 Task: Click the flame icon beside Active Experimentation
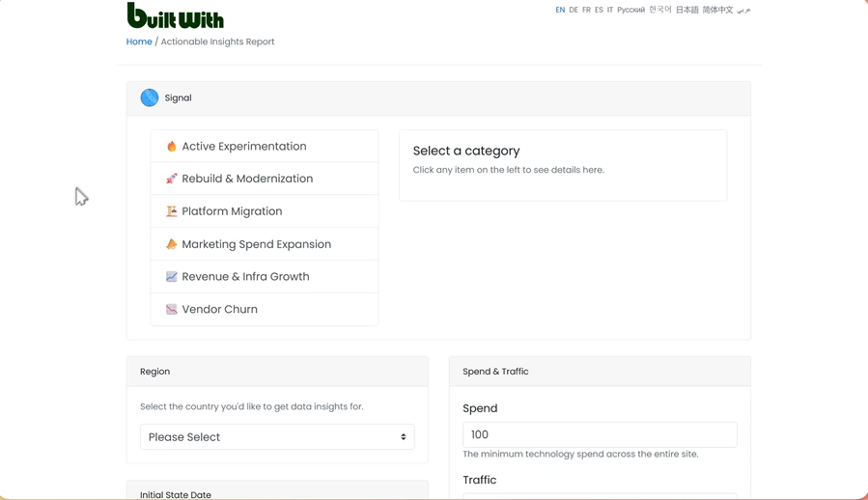[172, 146]
